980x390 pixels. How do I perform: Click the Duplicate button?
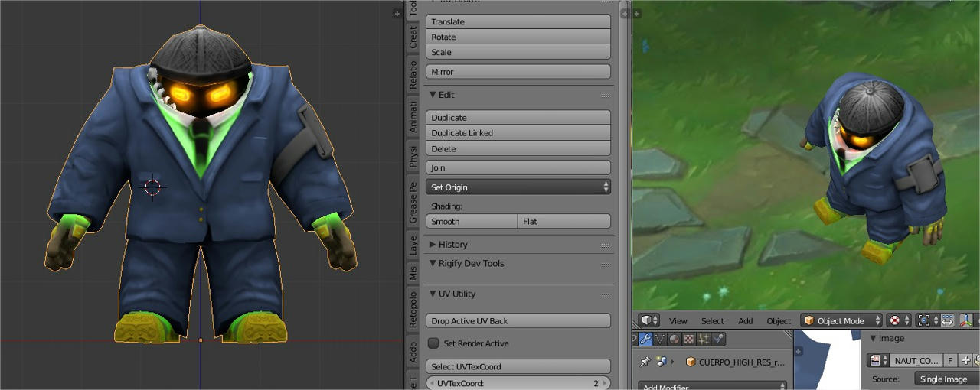[518, 118]
